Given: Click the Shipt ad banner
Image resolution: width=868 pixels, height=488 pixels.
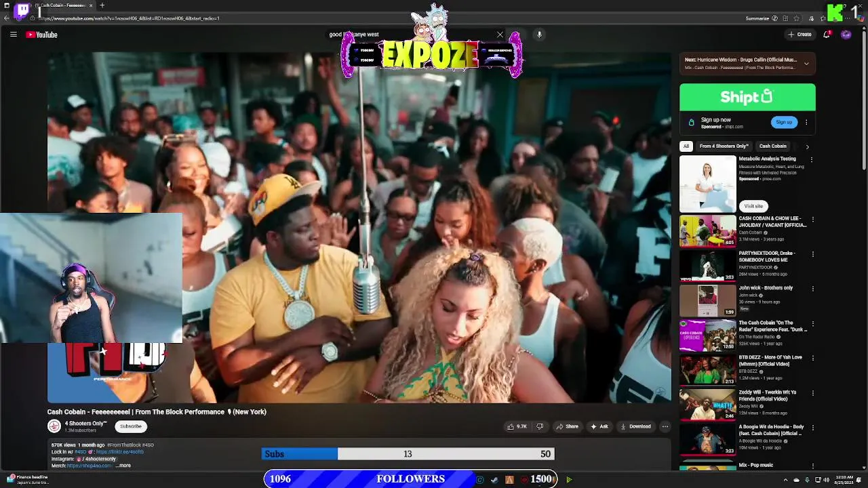Looking at the screenshot, I should click(x=747, y=97).
